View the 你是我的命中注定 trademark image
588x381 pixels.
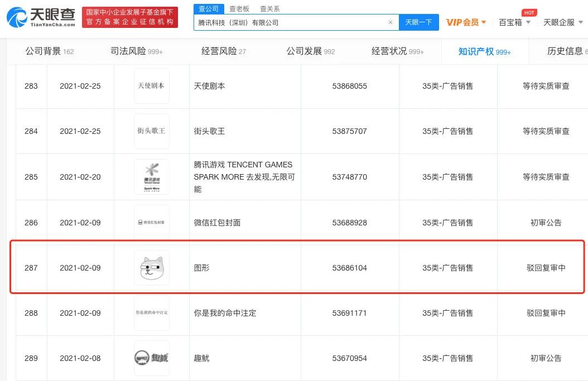pyautogui.click(x=152, y=313)
